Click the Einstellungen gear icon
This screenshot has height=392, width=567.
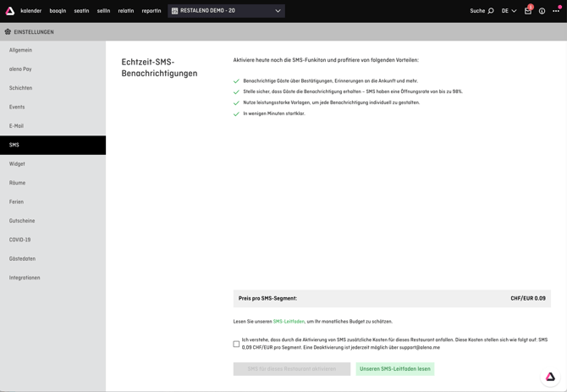point(8,32)
